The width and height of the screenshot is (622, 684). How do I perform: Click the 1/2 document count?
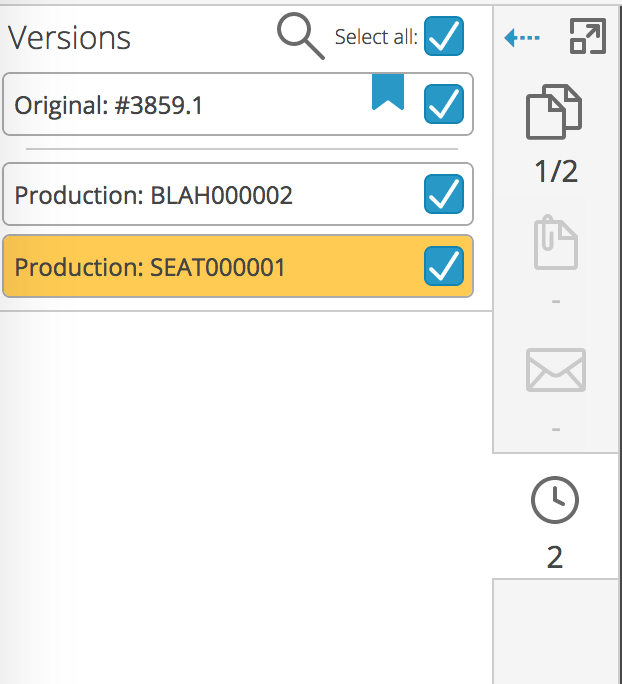click(x=556, y=171)
